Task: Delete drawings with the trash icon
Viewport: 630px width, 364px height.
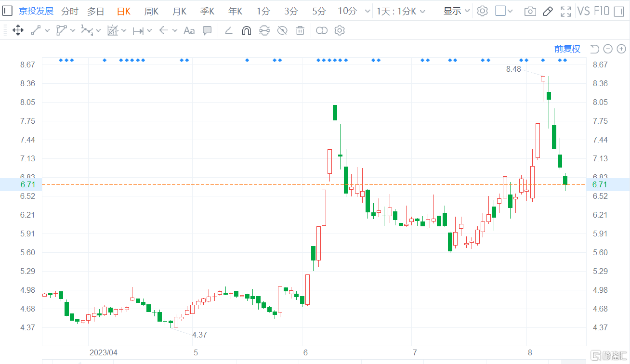Action: (x=300, y=30)
